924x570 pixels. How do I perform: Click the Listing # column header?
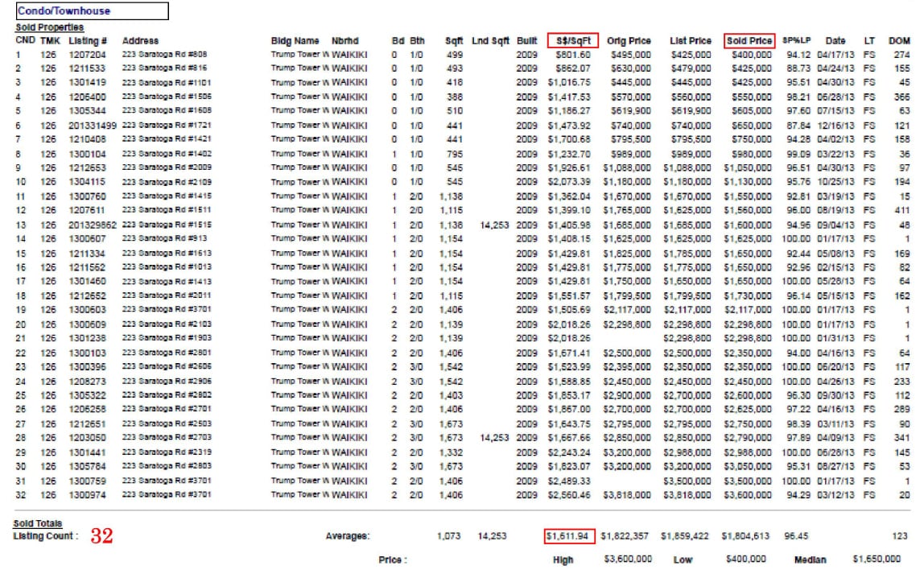tap(88, 40)
